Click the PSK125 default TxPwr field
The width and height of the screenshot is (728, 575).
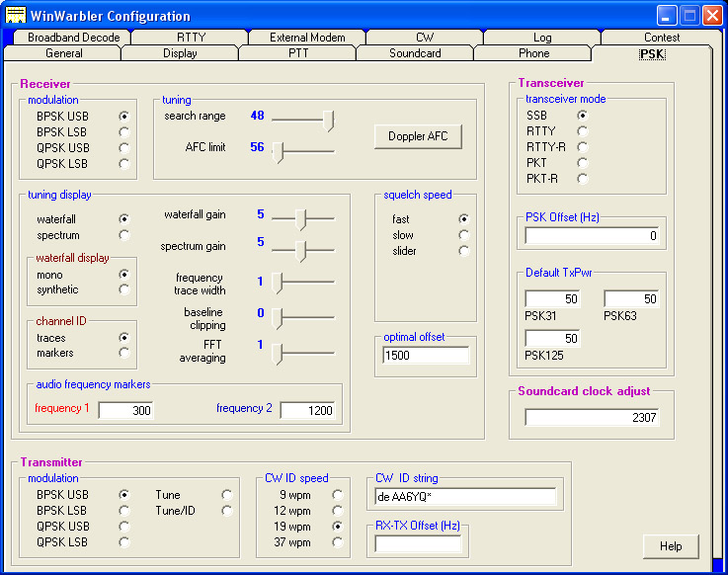click(552, 338)
